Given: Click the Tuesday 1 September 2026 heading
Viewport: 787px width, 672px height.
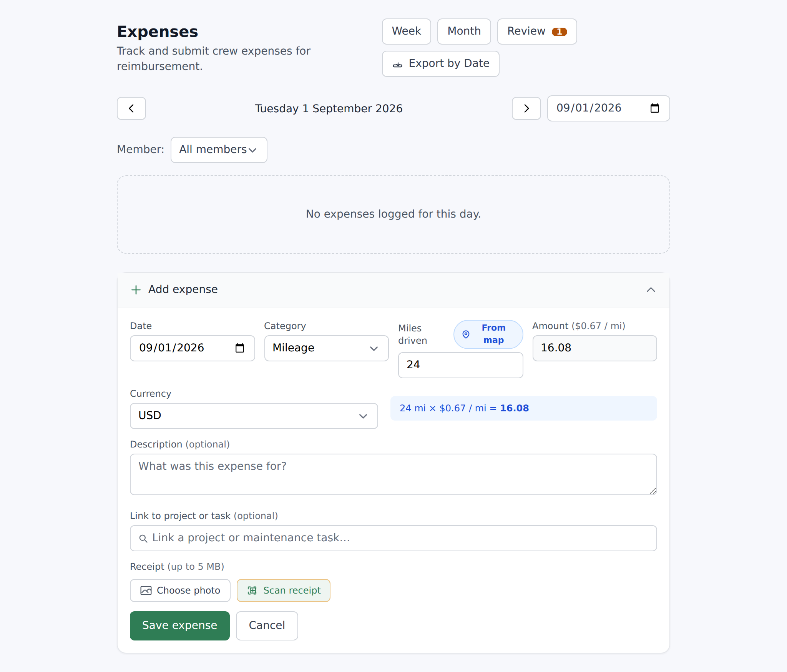Looking at the screenshot, I should click(x=329, y=109).
